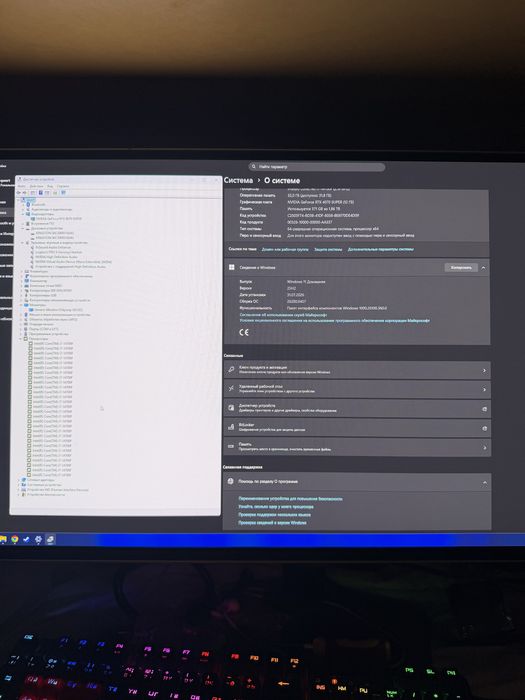Image resolution: width=525 pixels, height=700 pixels.
Task: Click the Device Manager taskbar icon
Action: 50,539
